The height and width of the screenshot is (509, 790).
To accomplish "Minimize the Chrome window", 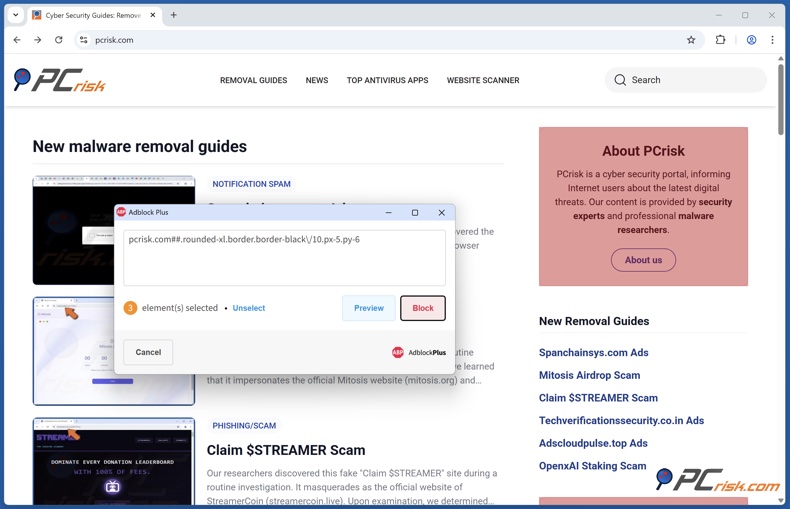I will click(x=718, y=15).
